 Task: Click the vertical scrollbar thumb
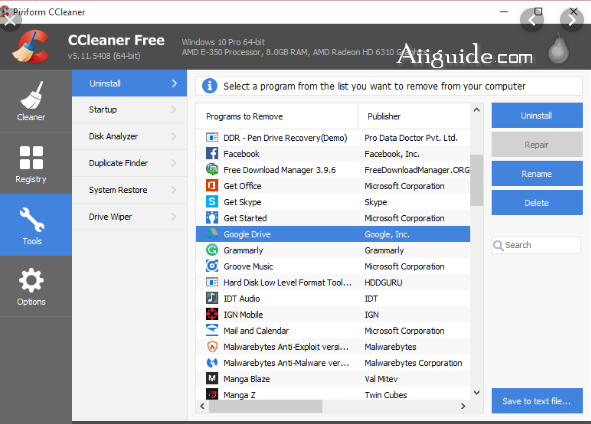pos(476,180)
